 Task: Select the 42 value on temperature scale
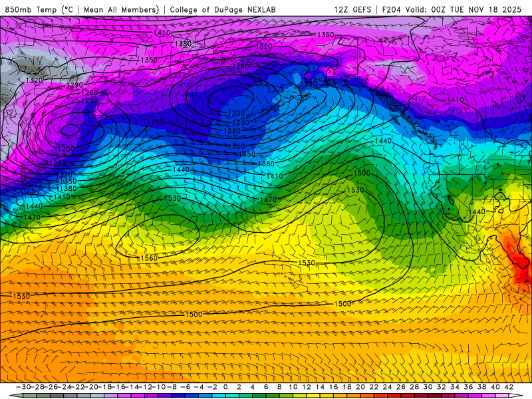(509, 387)
